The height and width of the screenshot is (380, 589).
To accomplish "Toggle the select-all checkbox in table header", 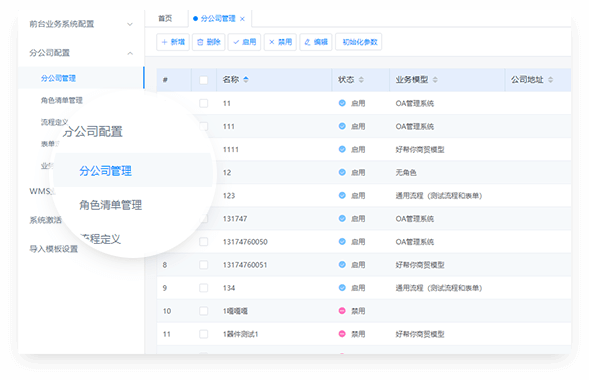I will click(204, 80).
